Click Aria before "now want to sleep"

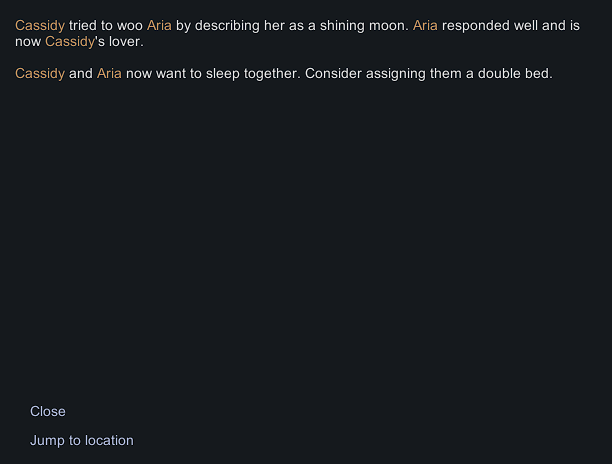(x=109, y=73)
